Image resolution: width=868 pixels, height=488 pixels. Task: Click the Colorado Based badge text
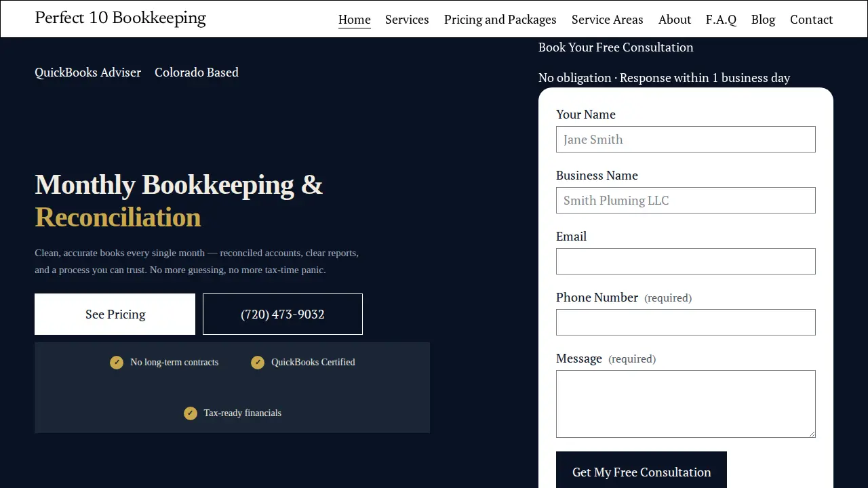[197, 73]
